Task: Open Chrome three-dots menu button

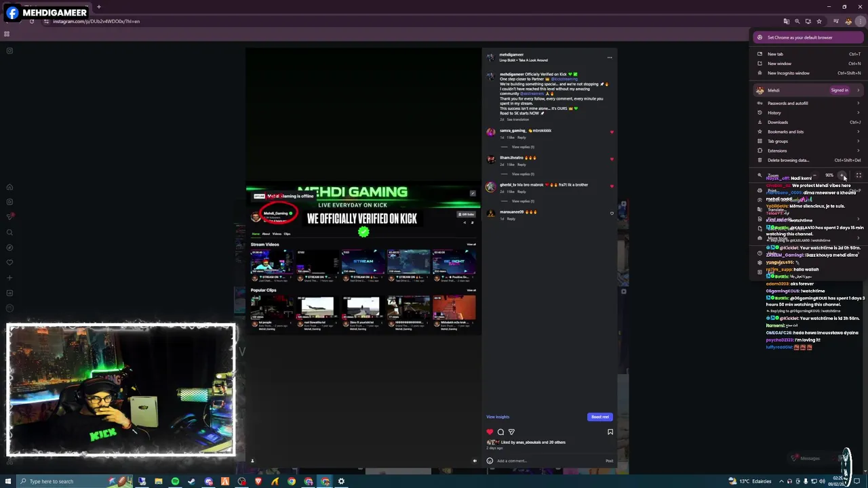Action: coord(860,21)
